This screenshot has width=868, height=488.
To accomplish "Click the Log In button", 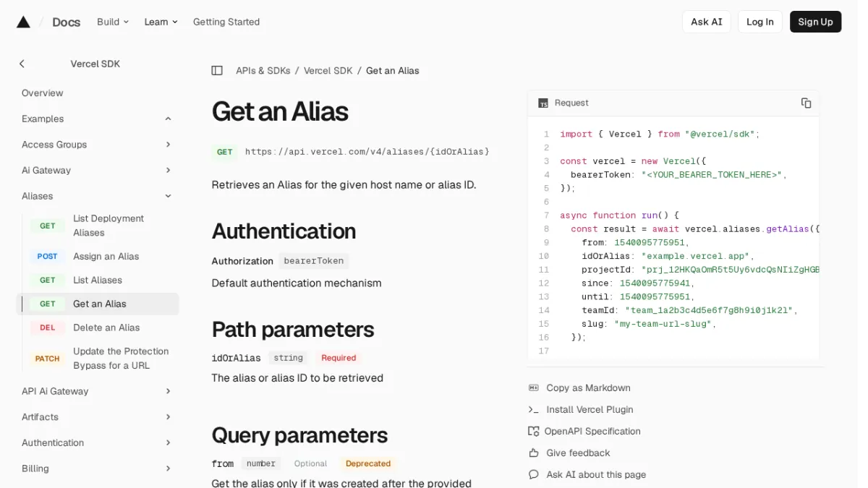I will point(759,22).
